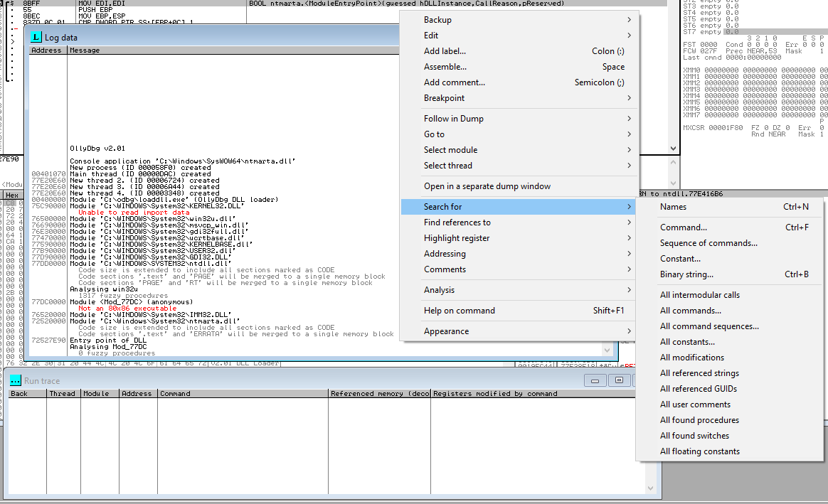Select All found switches
Viewport: 828px width, 504px height.
[730, 436]
